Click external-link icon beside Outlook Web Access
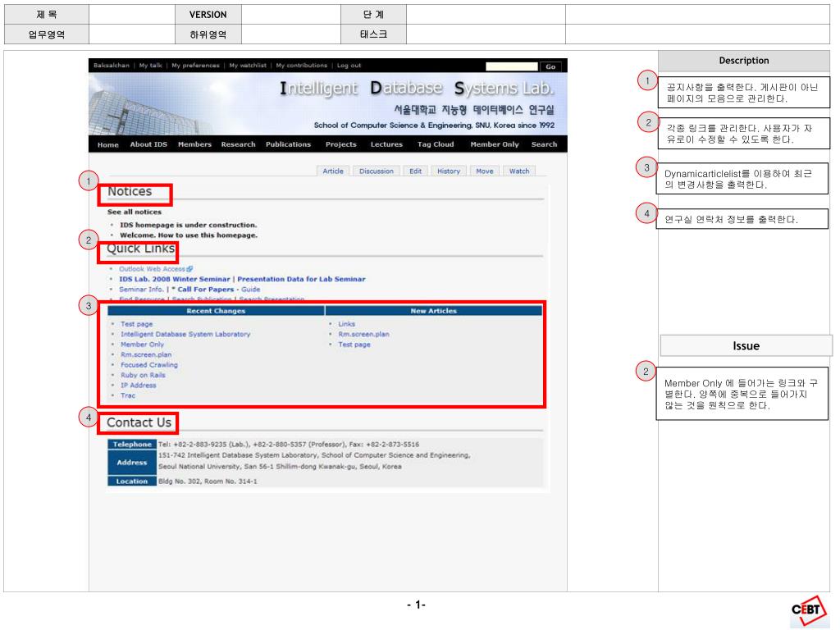This screenshot has width=840, height=630. (189, 269)
